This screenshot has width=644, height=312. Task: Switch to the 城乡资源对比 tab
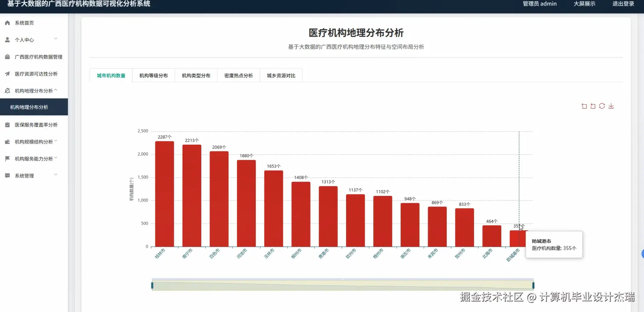tap(281, 76)
